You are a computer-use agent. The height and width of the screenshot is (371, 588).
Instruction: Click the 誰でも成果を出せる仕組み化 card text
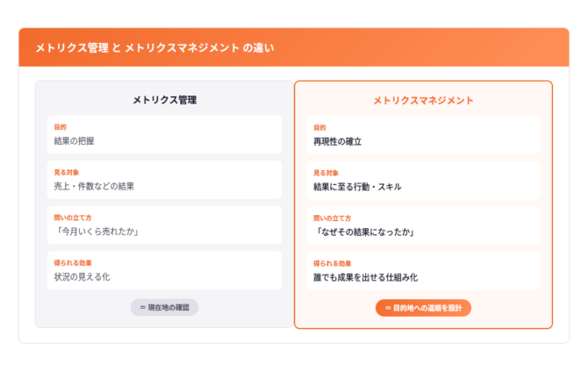365,277
